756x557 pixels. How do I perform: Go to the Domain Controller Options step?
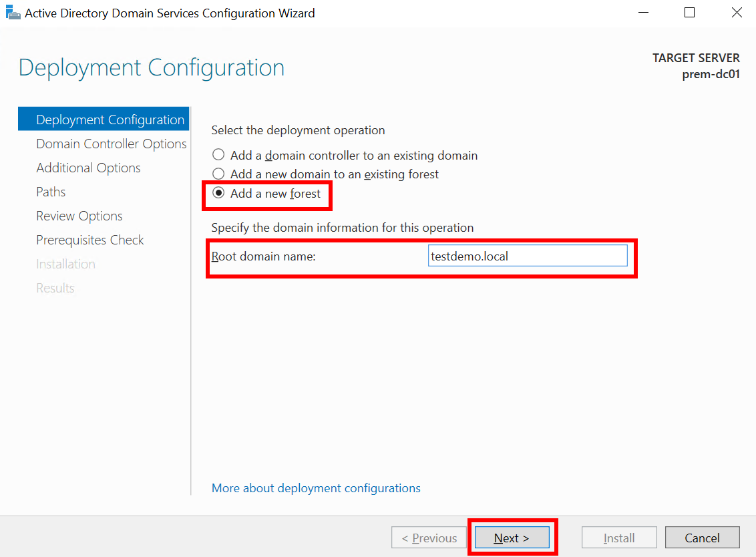click(x=112, y=144)
